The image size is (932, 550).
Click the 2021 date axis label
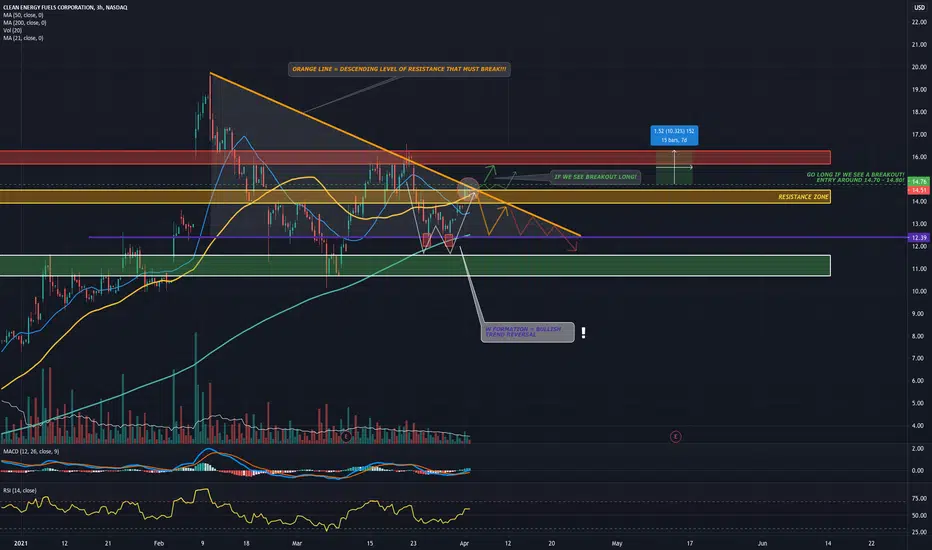click(x=21, y=543)
